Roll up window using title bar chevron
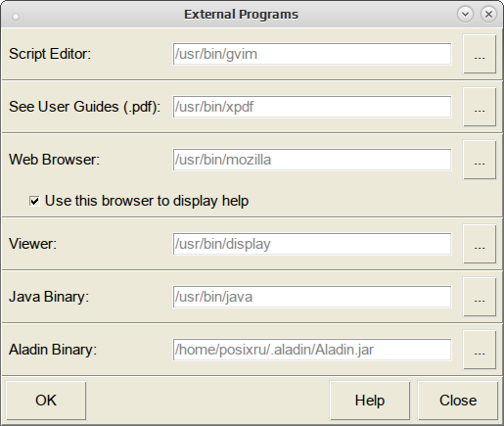Screen dimensions: 504x426 point(465,15)
